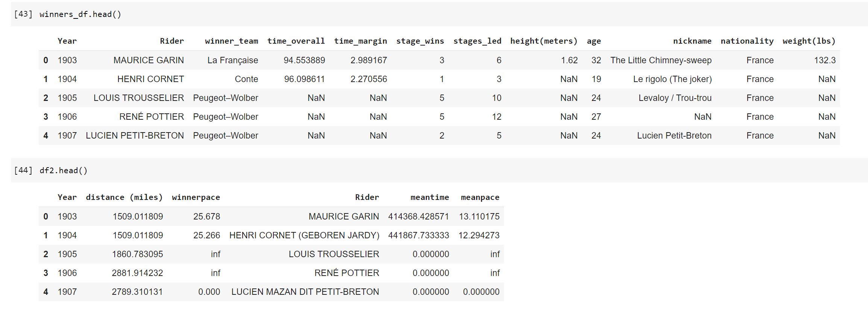Select cell execution count [43]
The width and height of the screenshot is (868, 311).
23,14
